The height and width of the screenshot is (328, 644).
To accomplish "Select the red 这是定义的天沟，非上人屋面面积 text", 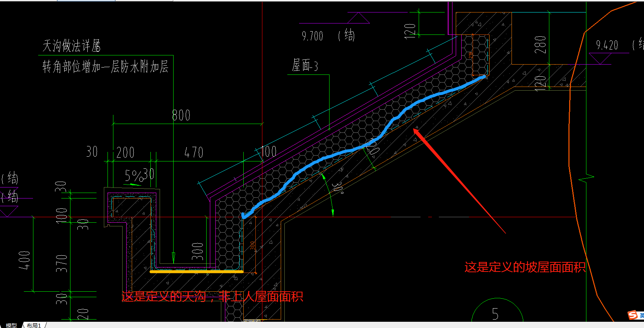I will (212, 296).
